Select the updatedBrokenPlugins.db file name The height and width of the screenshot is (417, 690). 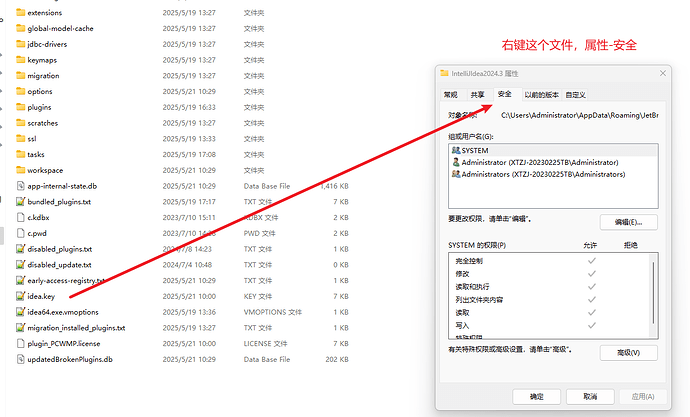[x=70, y=359]
